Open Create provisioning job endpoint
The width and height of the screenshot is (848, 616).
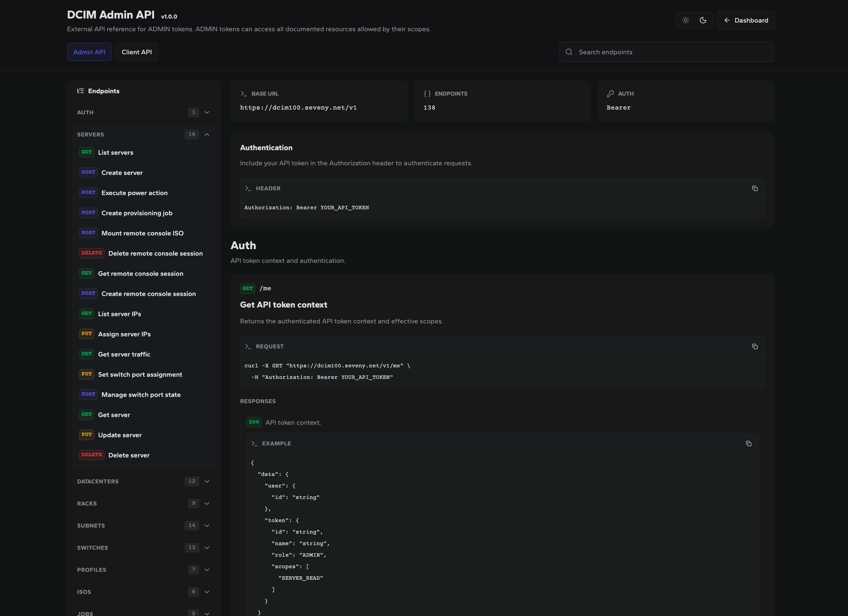click(143, 213)
